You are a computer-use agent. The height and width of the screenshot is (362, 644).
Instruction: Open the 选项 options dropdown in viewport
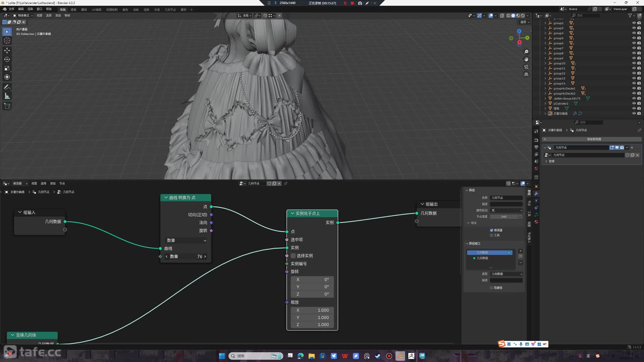click(x=525, y=22)
